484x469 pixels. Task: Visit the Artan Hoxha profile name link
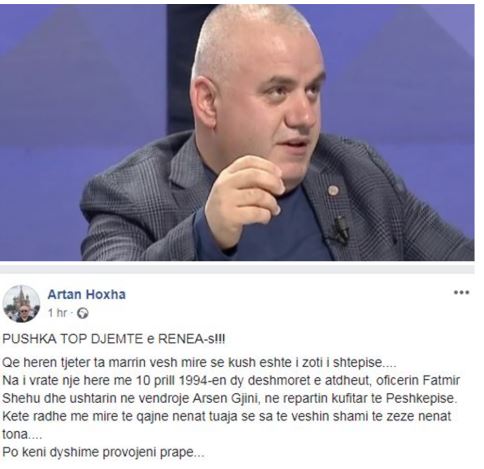tap(87, 294)
